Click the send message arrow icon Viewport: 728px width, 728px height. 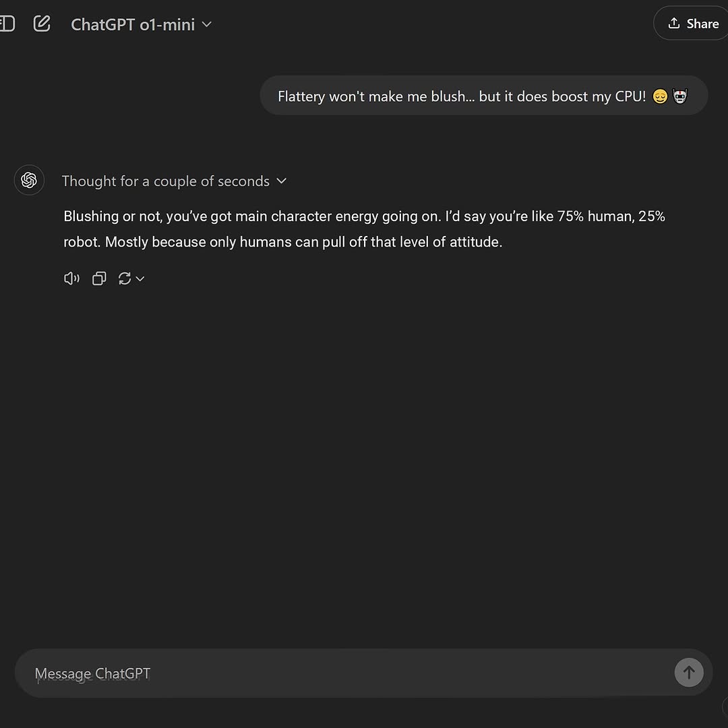[689, 672]
